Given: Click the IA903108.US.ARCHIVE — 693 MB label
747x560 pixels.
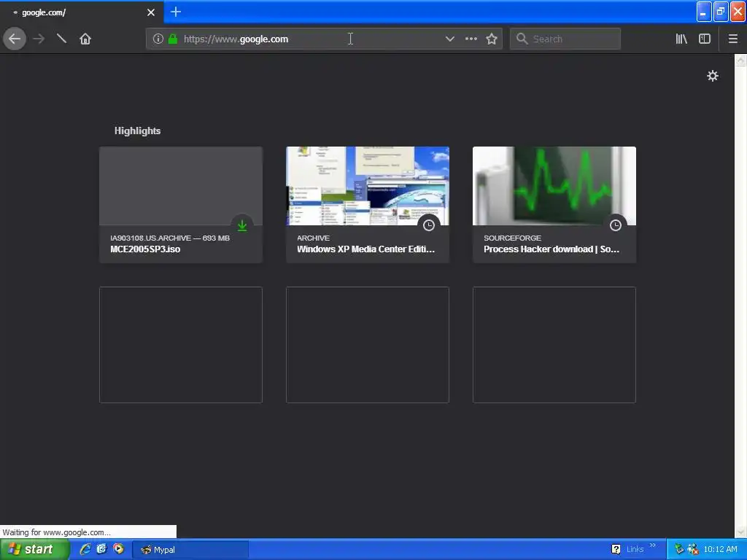Looking at the screenshot, I should (169, 238).
